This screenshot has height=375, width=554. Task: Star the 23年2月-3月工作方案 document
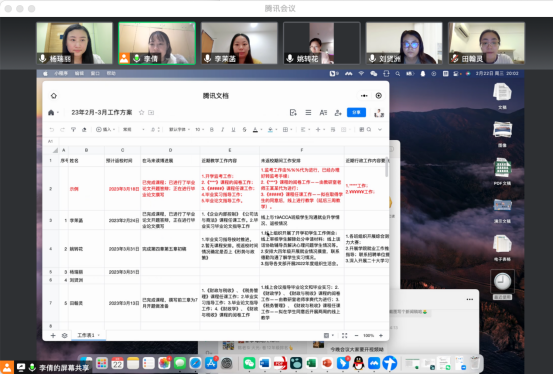141,112
